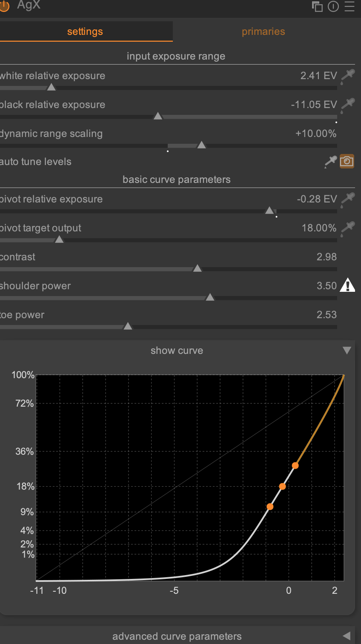Expand advanced curve parameters section
Viewport: 361px width, 644px height.
[x=347, y=636]
